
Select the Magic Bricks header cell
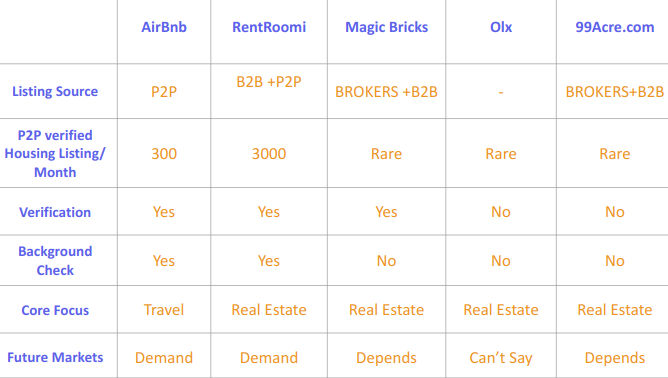[386, 27]
